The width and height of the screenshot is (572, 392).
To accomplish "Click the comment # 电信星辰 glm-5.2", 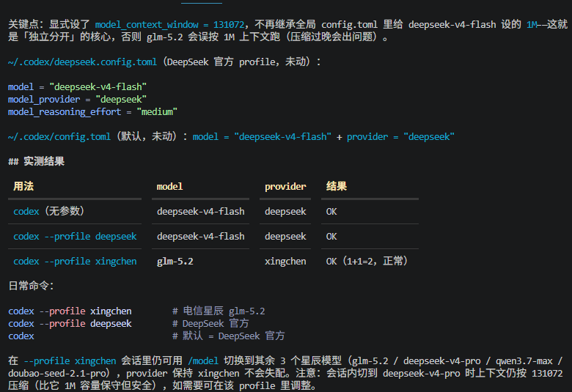I will tap(219, 311).
